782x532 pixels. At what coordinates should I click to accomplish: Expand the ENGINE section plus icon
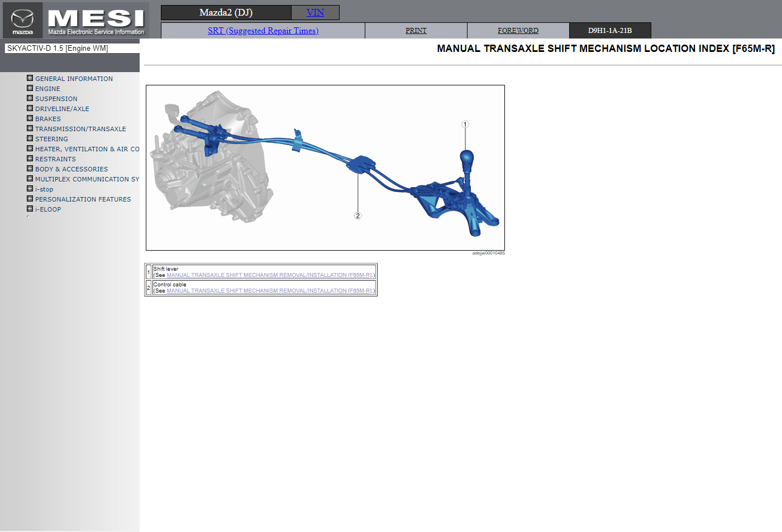coord(30,88)
